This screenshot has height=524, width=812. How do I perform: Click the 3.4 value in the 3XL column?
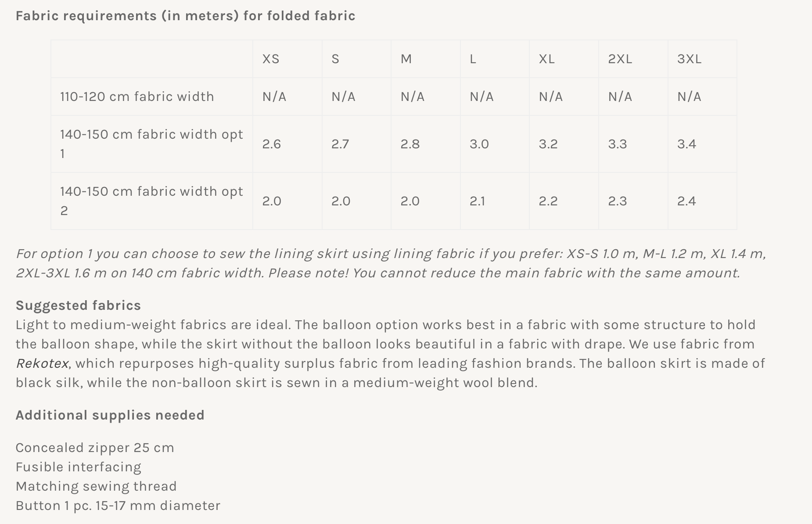click(686, 144)
